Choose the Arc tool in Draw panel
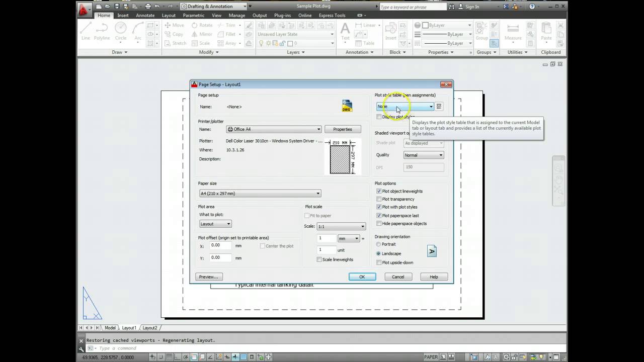 [137, 30]
